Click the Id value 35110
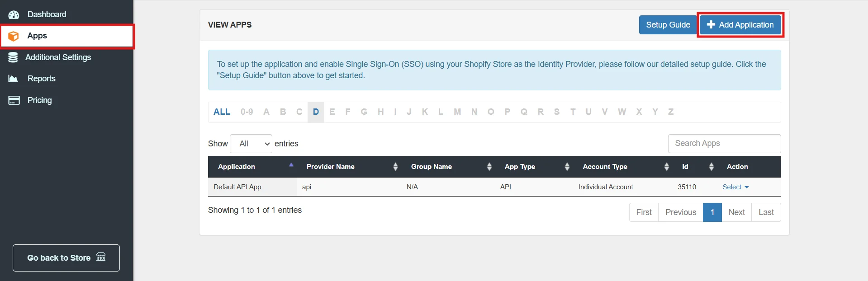This screenshot has width=868, height=281. pos(687,187)
